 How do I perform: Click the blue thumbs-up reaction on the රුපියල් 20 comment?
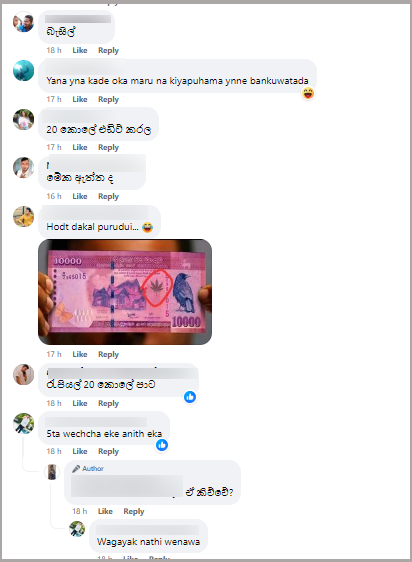click(x=190, y=397)
